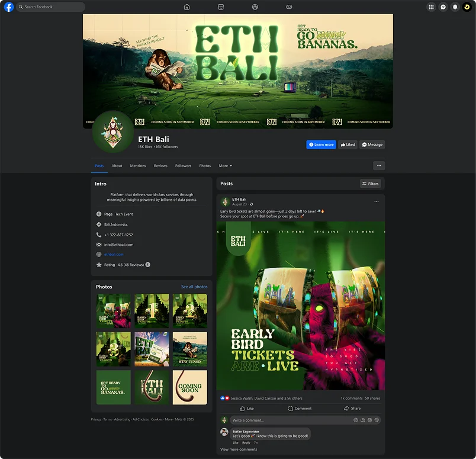Open the Early Bird Tickets post image
The image size is (476, 459).
pyautogui.click(x=301, y=306)
